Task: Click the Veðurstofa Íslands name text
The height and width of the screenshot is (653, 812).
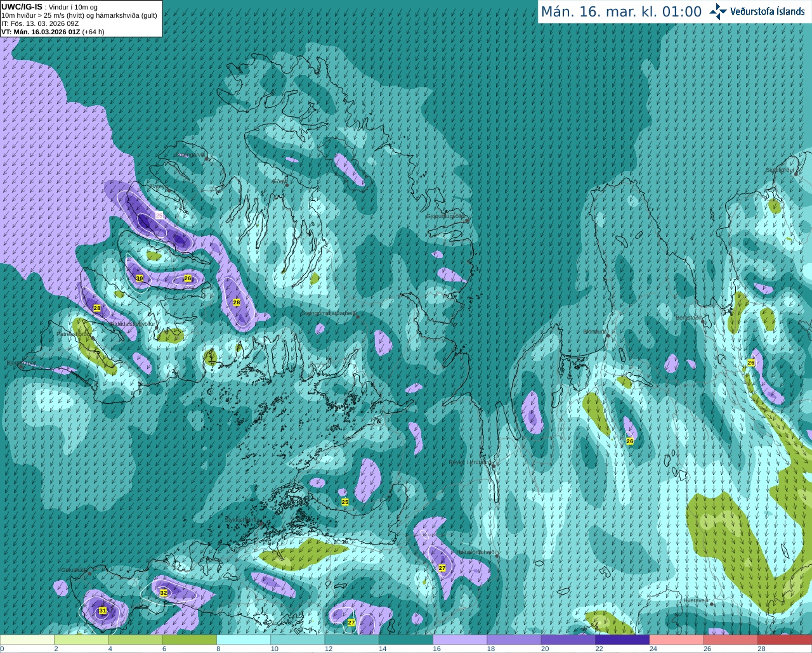Action: point(768,11)
